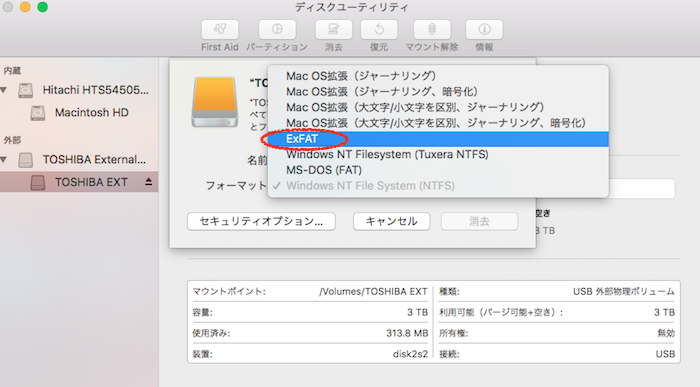
Task: Collapse the Hitachi HTS54505 disclosure triangle
Action: [x=4, y=90]
